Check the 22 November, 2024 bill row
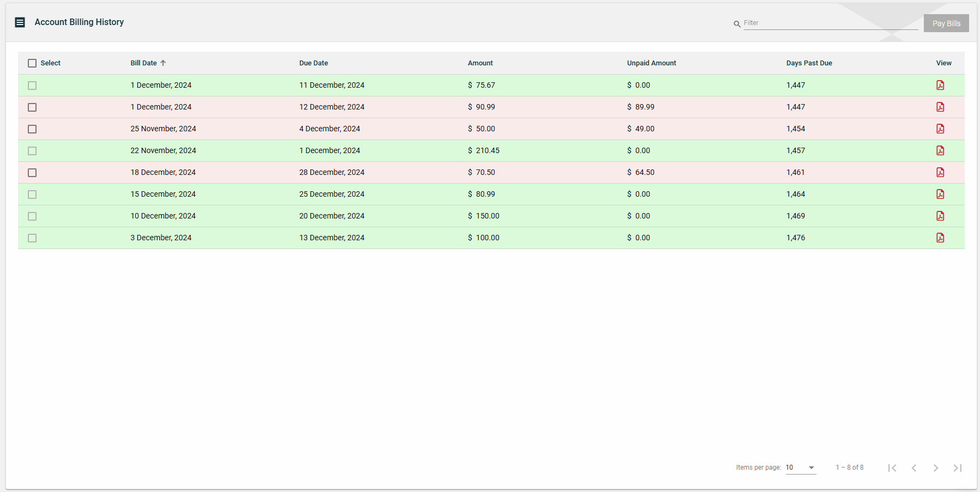 coord(32,150)
